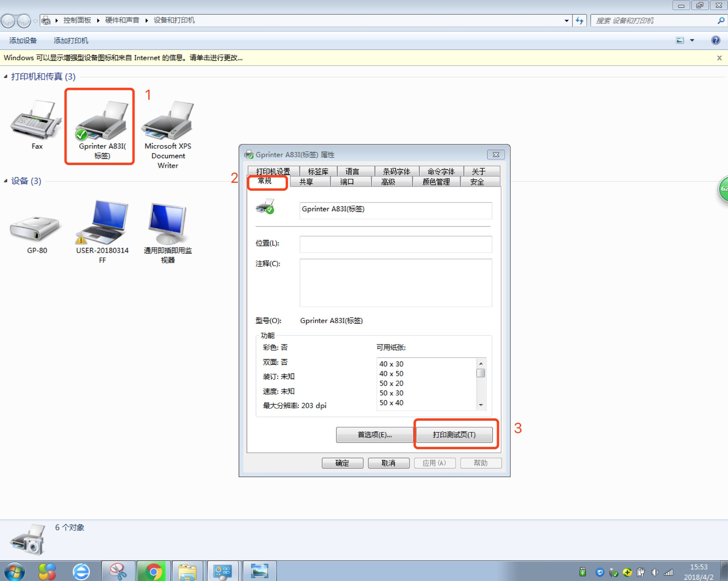Collapse the 设备 group
The height and width of the screenshot is (581, 728).
click(6, 181)
